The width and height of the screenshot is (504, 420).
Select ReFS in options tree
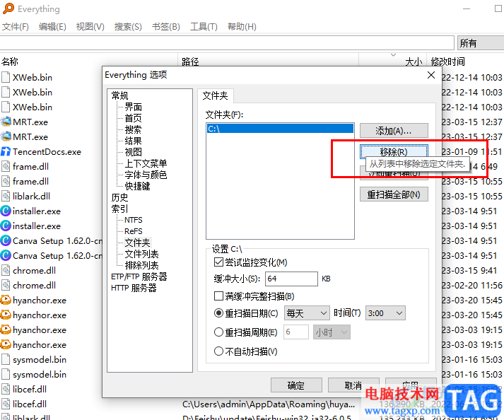coord(134,231)
